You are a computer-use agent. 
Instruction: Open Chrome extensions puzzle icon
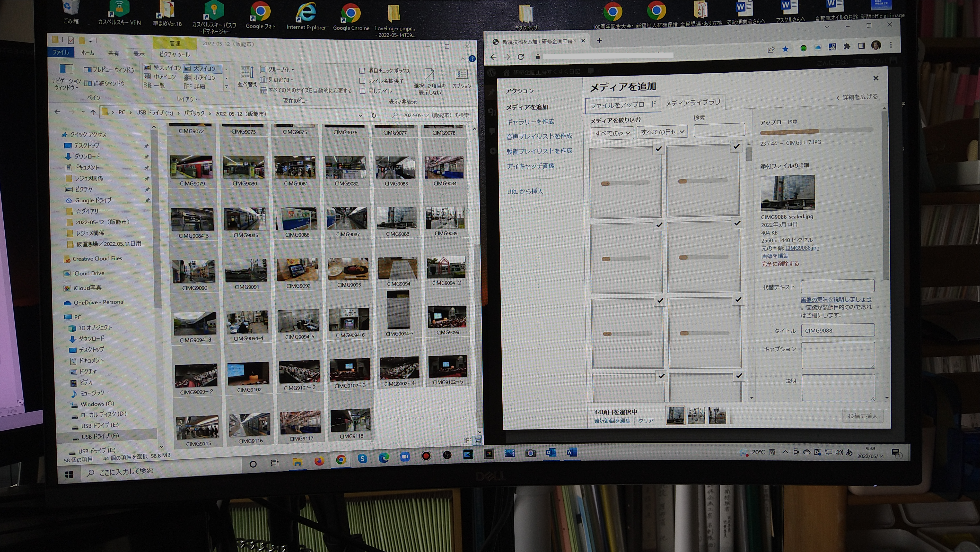(847, 46)
